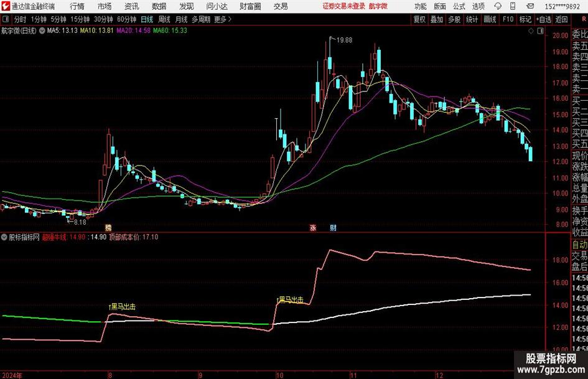Click the 画线 drawing tool button

click(490, 19)
